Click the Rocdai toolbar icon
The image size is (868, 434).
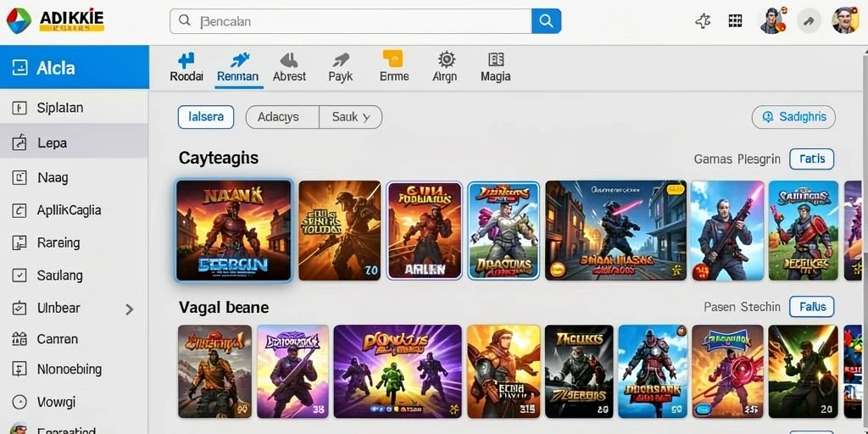(186, 60)
